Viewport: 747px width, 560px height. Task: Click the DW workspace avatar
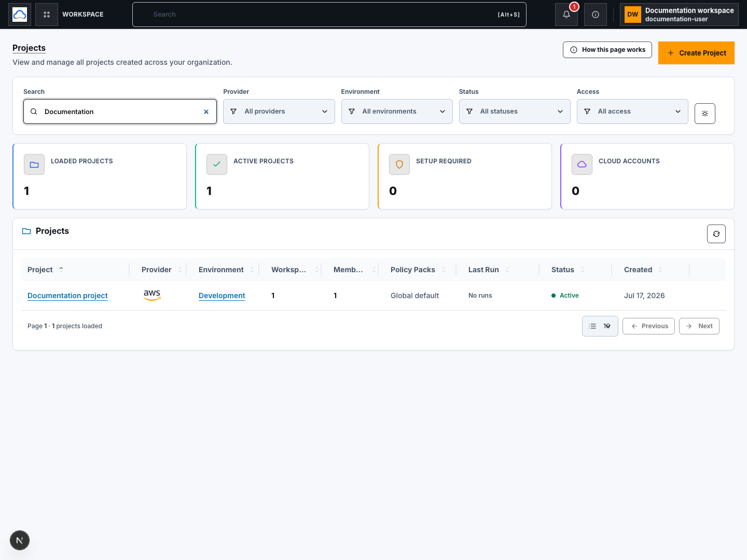point(633,15)
